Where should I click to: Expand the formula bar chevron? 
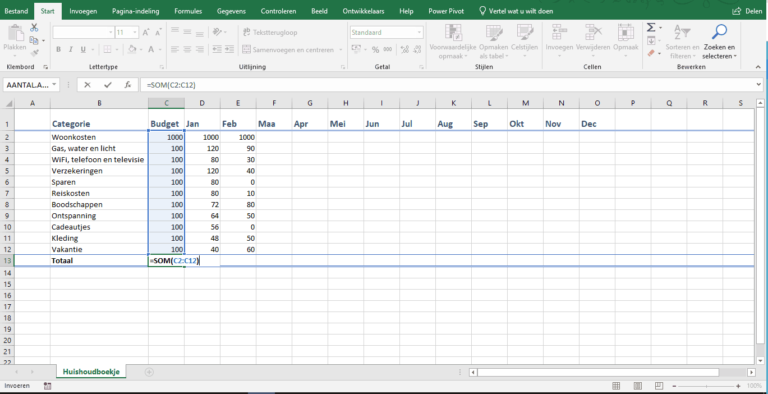click(x=759, y=85)
